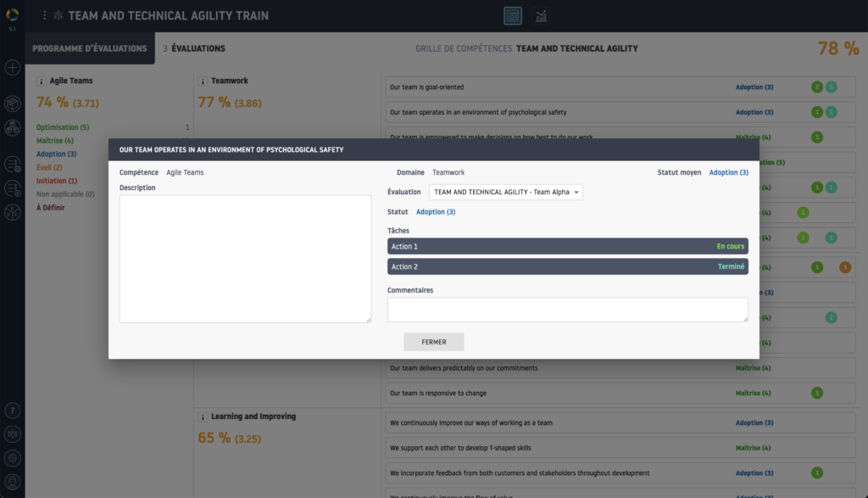This screenshot has width=868, height=498.
Task: Click info icon beside Agile Teams
Action: click(41, 81)
